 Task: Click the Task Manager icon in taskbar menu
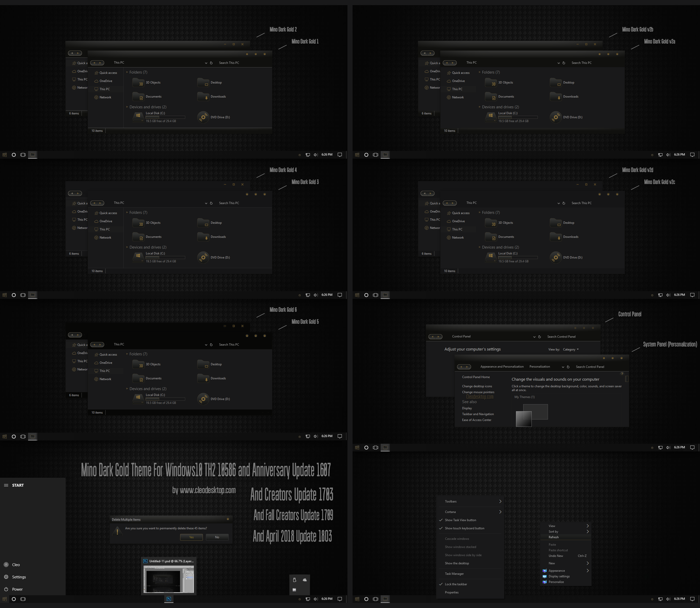[454, 574]
